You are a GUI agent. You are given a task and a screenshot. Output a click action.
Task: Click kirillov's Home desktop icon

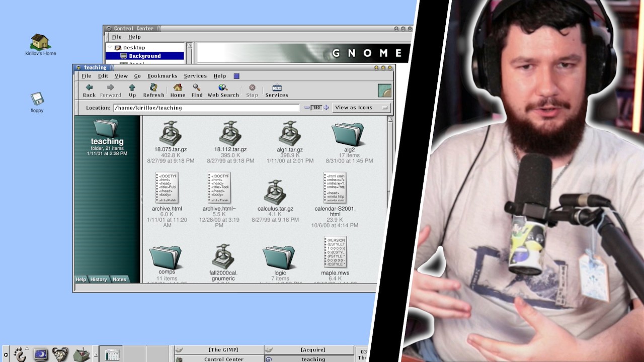41,45
